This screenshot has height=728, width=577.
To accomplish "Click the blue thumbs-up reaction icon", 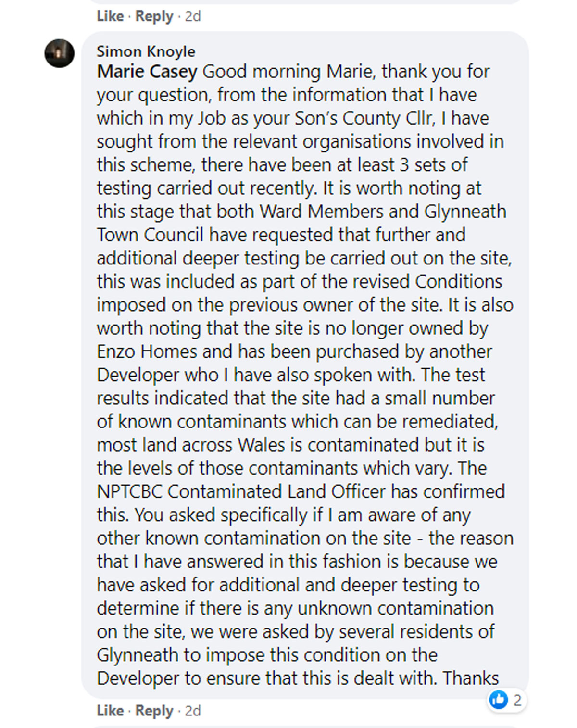I will [498, 700].
